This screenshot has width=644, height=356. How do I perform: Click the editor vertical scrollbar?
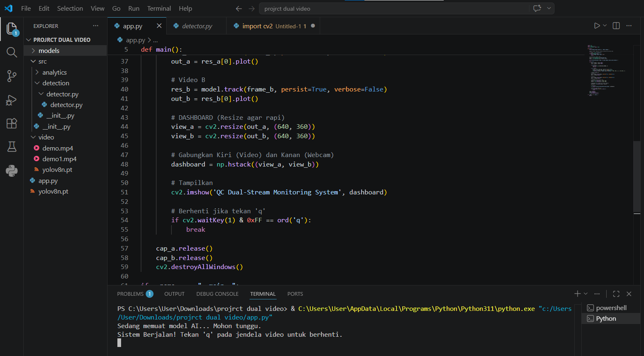click(x=637, y=176)
